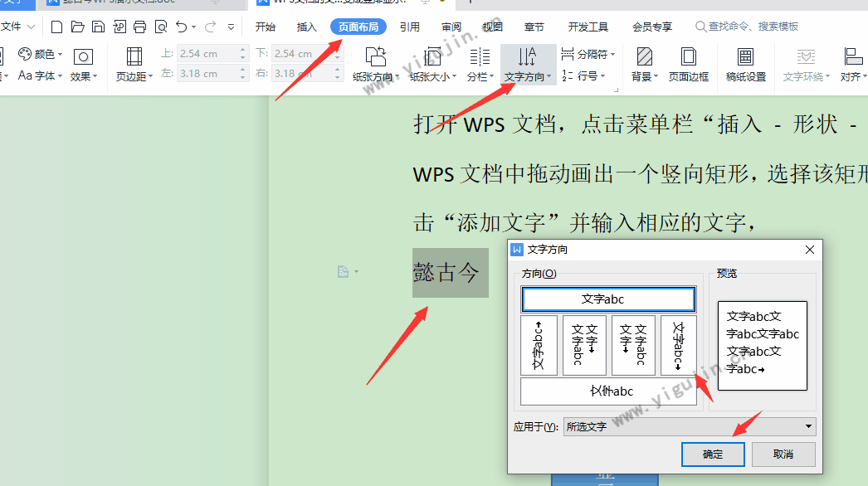868x486 pixels.
Task: Click bottom margin 2.54 cm field
Action: point(302,54)
